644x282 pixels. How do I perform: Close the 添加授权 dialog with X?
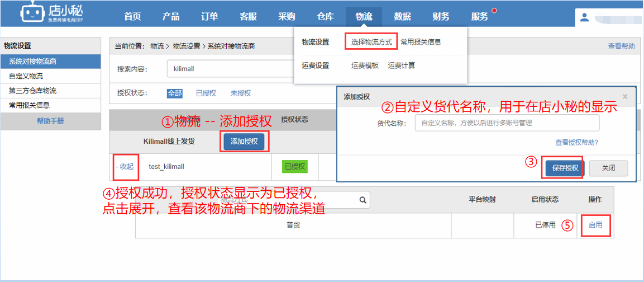(625, 96)
